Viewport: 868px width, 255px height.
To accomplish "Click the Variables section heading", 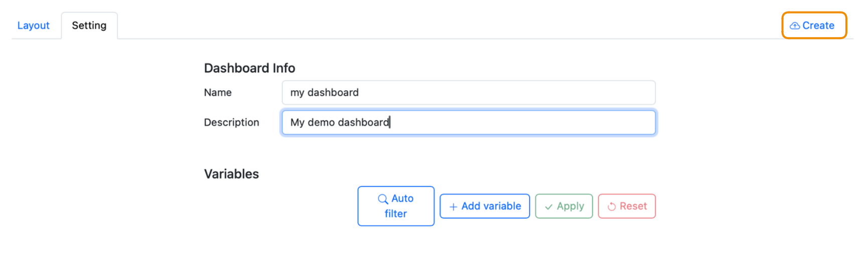I will click(231, 174).
